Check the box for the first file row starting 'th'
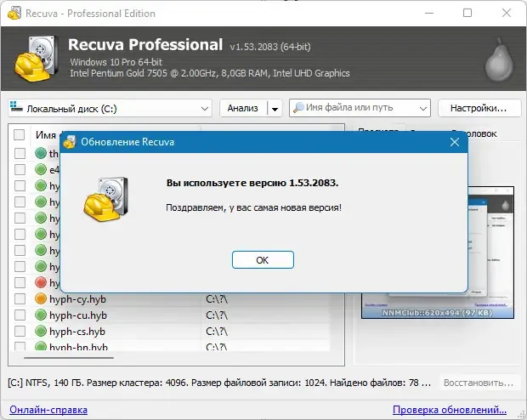The image size is (527, 420). click(20, 153)
